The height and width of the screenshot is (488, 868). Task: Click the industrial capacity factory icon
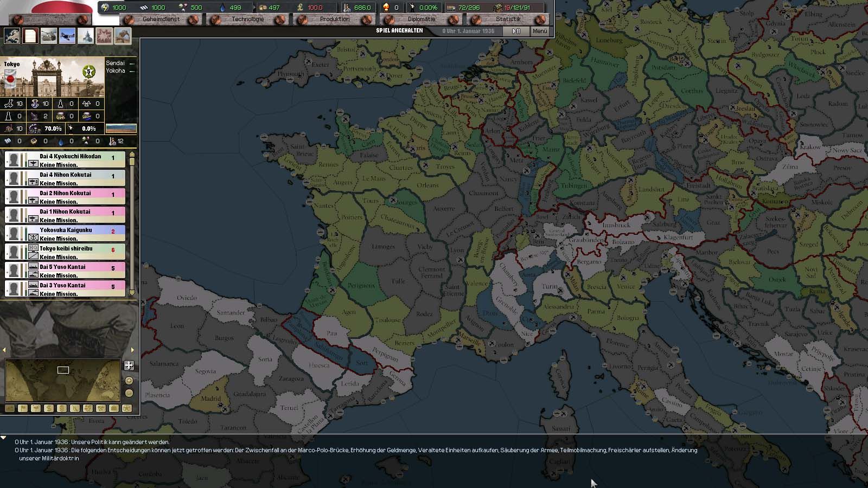point(498,8)
